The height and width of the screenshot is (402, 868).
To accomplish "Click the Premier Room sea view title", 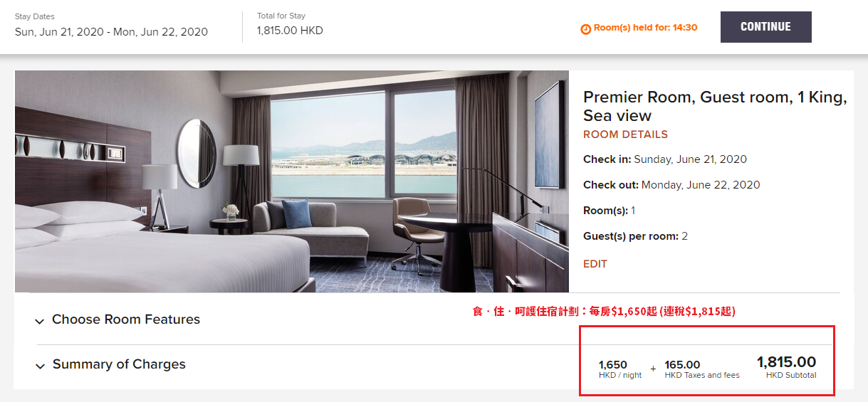I will point(715,107).
